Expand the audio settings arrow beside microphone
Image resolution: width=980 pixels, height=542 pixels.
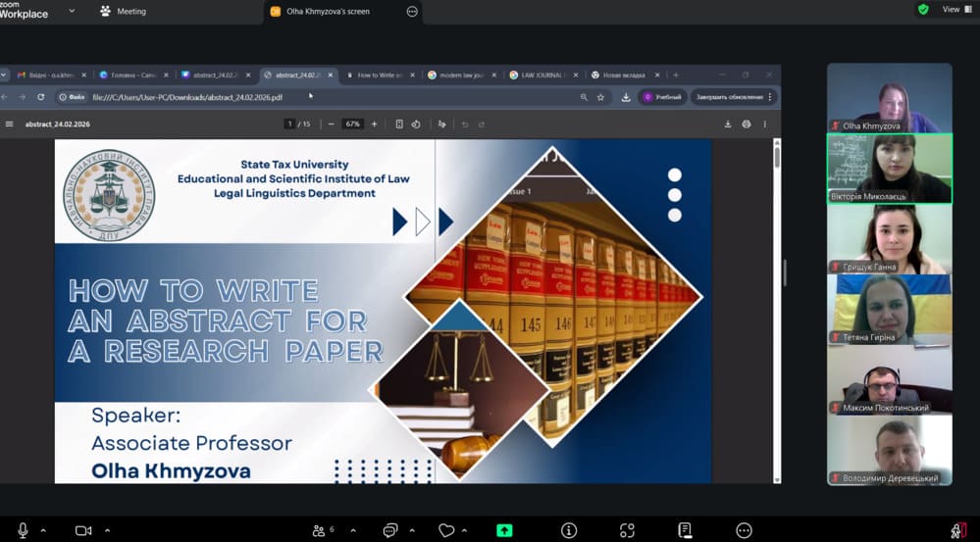point(43,530)
